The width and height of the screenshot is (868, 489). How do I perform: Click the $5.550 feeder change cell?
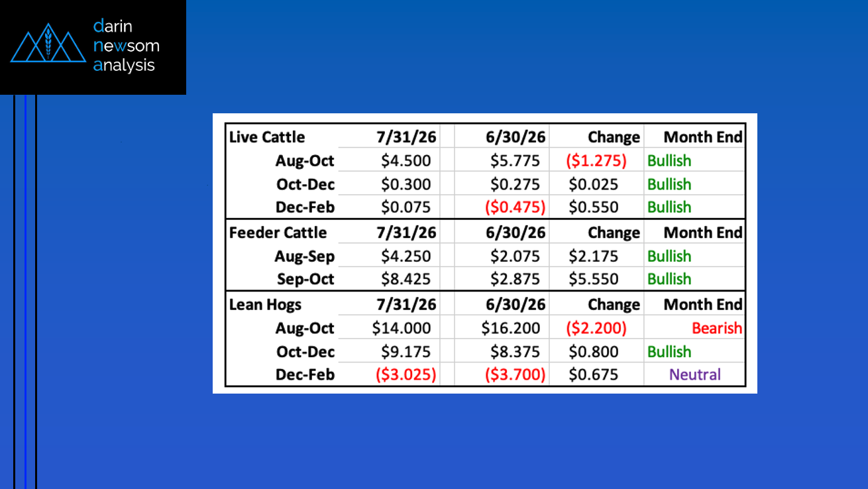click(x=594, y=280)
